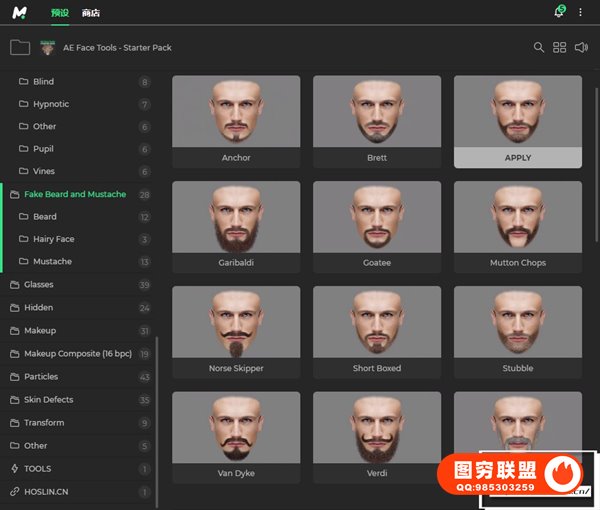Choose the Norse Skipper preset thumbnail
This screenshot has height=510, width=600.
(236, 322)
